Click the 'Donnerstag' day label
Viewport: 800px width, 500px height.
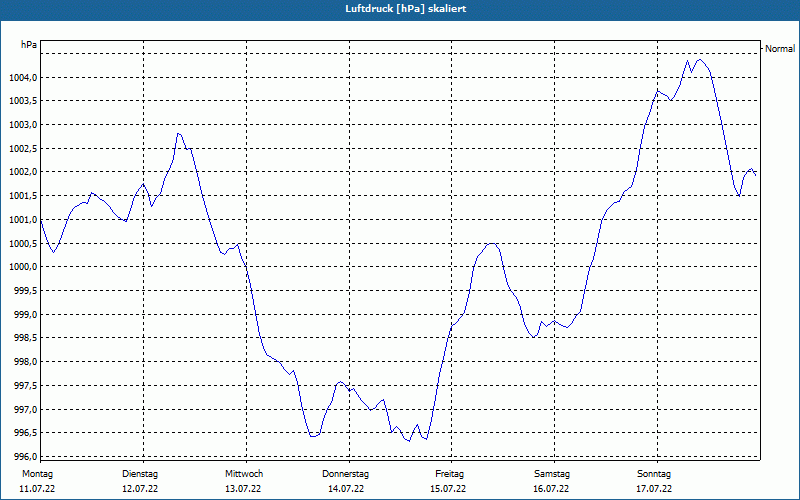[345, 474]
